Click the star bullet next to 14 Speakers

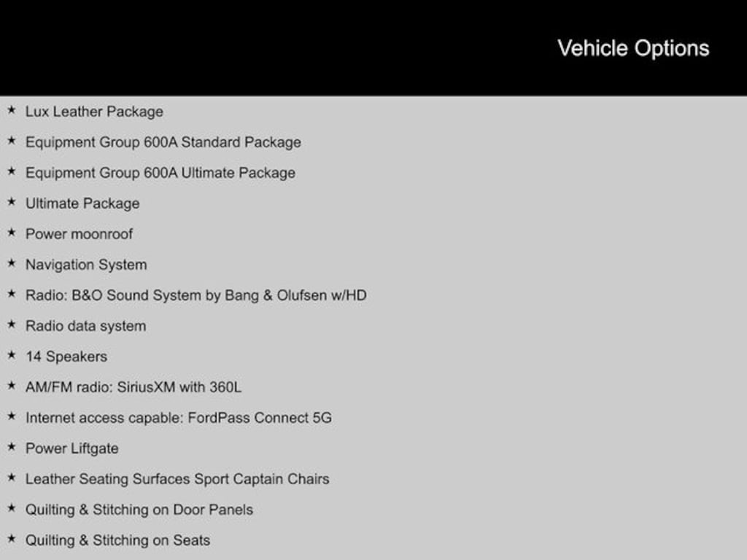(11, 356)
